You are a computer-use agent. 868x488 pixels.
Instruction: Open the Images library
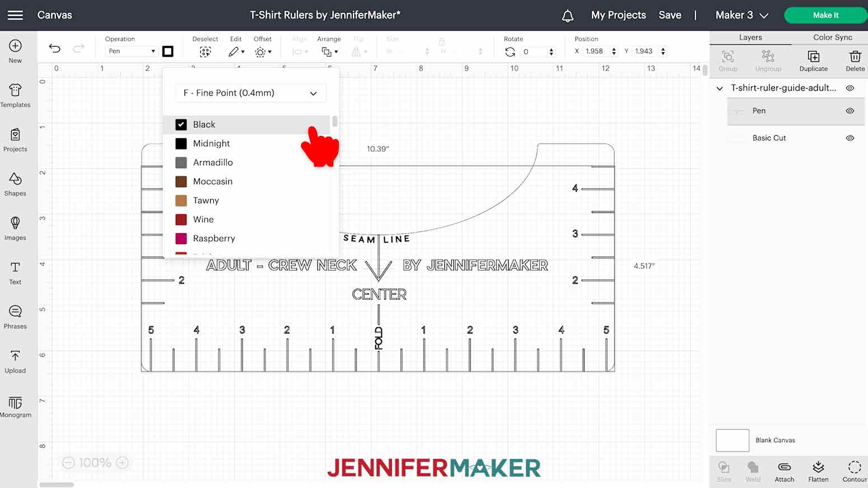pyautogui.click(x=15, y=223)
